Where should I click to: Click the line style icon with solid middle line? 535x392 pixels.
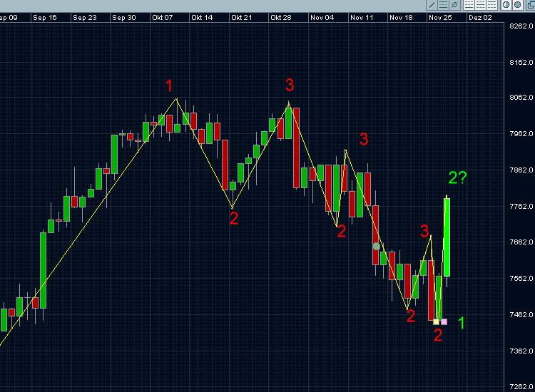480,5
